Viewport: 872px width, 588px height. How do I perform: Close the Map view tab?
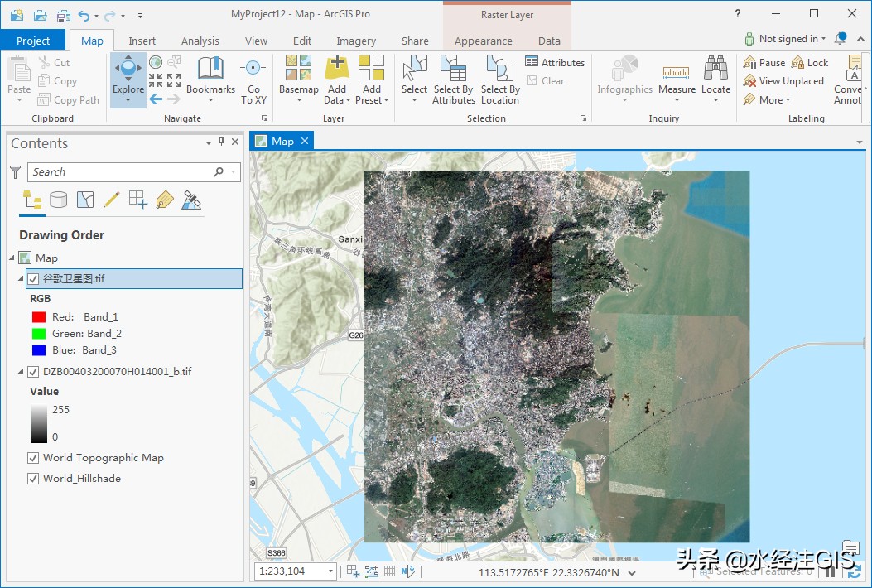point(305,141)
